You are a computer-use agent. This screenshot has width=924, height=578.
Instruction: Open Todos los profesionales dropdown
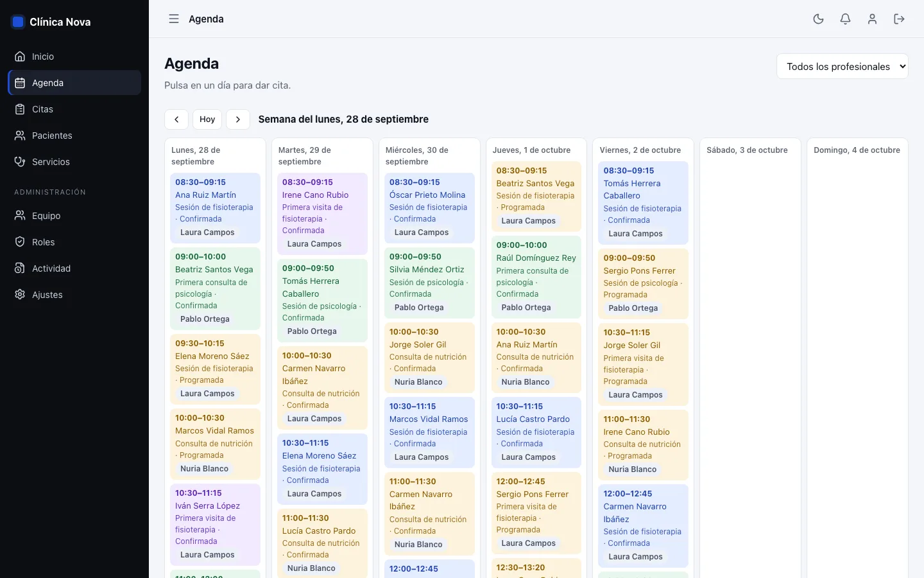[842, 66]
